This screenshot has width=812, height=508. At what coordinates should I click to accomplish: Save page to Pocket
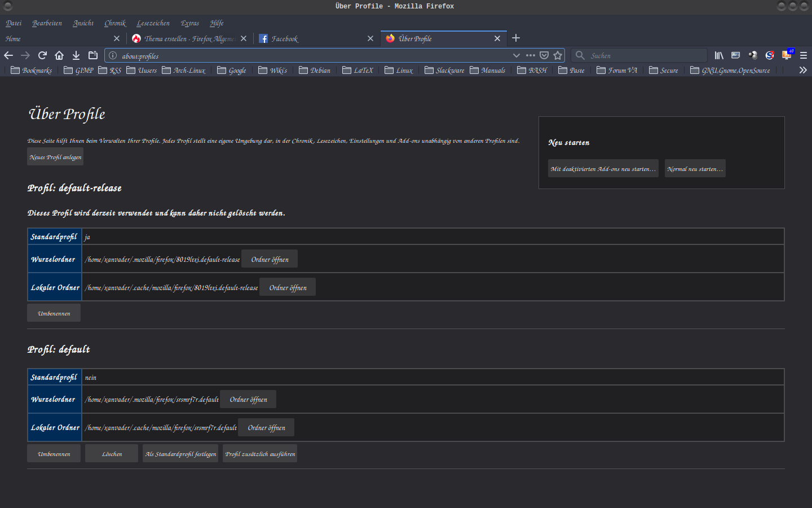(x=544, y=55)
